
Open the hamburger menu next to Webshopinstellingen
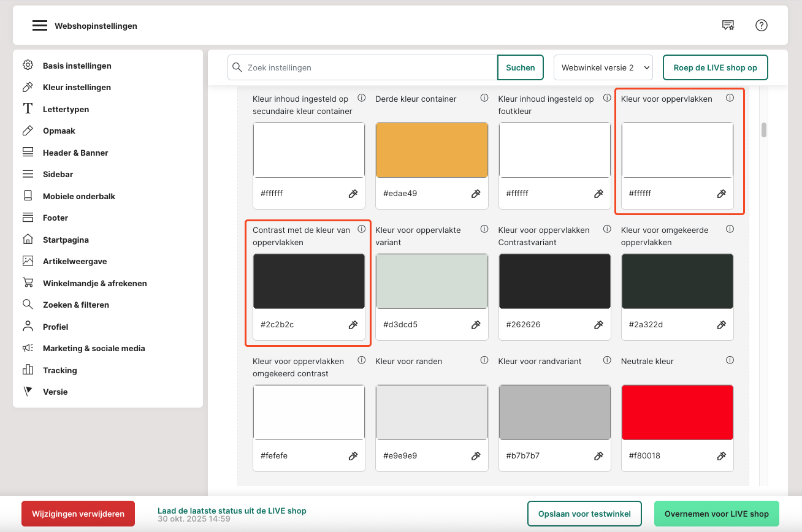(40, 26)
